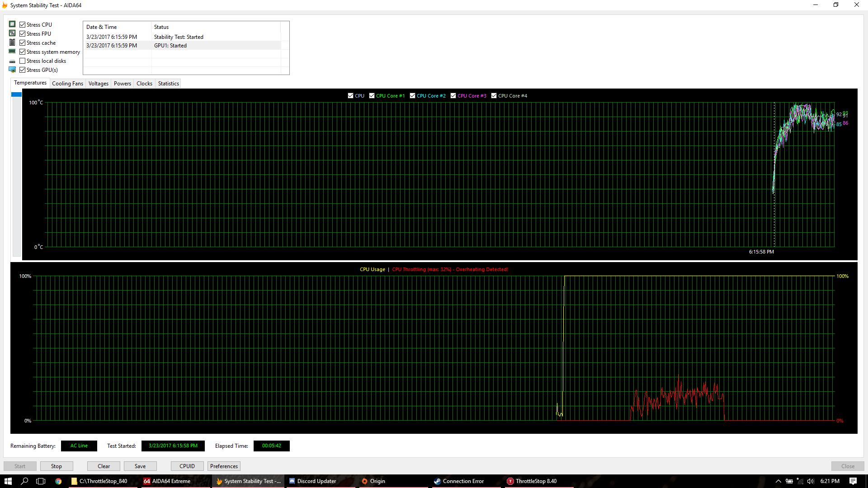Show hidden system tray icons
The image size is (868, 488).
click(778, 481)
